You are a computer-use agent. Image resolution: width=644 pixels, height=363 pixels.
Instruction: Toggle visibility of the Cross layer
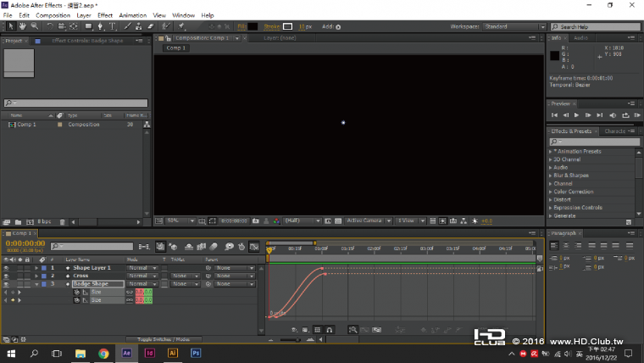pos(7,276)
